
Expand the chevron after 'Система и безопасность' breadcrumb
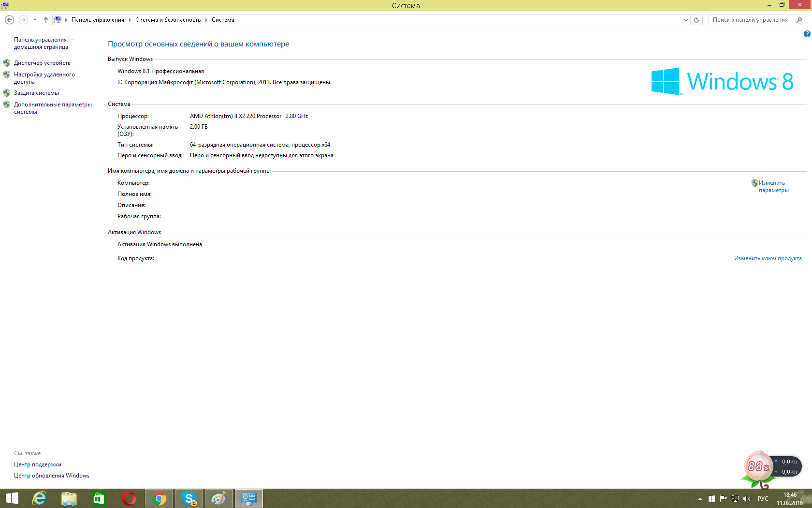tap(206, 20)
